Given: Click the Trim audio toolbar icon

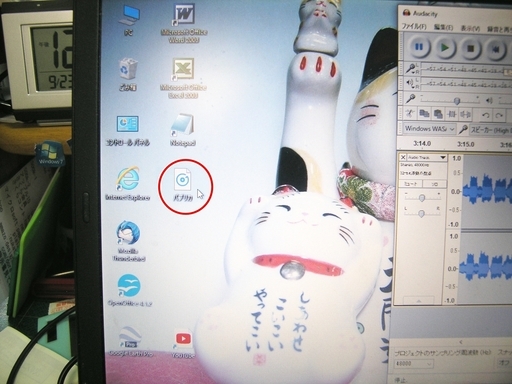Looking at the screenshot, I should (452, 114).
